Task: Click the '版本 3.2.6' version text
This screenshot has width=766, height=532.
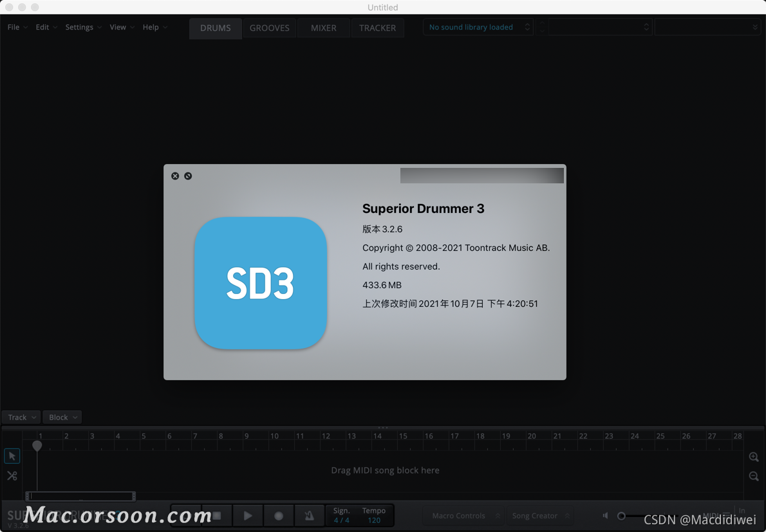Action: pyautogui.click(x=382, y=230)
